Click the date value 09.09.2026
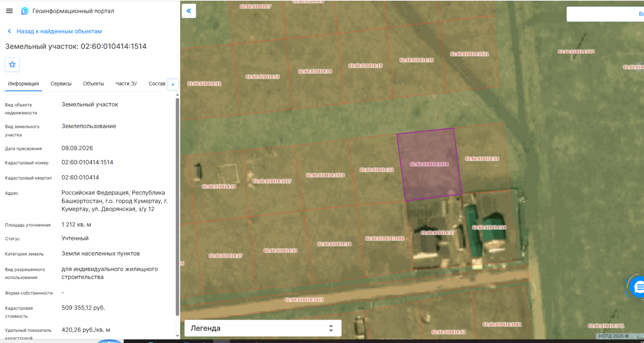Image resolution: width=644 pixels, height=343 pixels. pyautogui.click(x=77, y=148)
